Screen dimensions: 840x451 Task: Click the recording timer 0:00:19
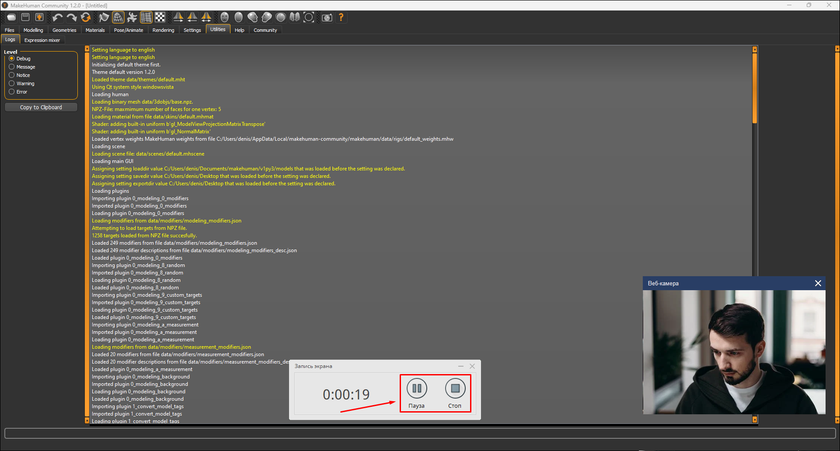tap(346, 395)
